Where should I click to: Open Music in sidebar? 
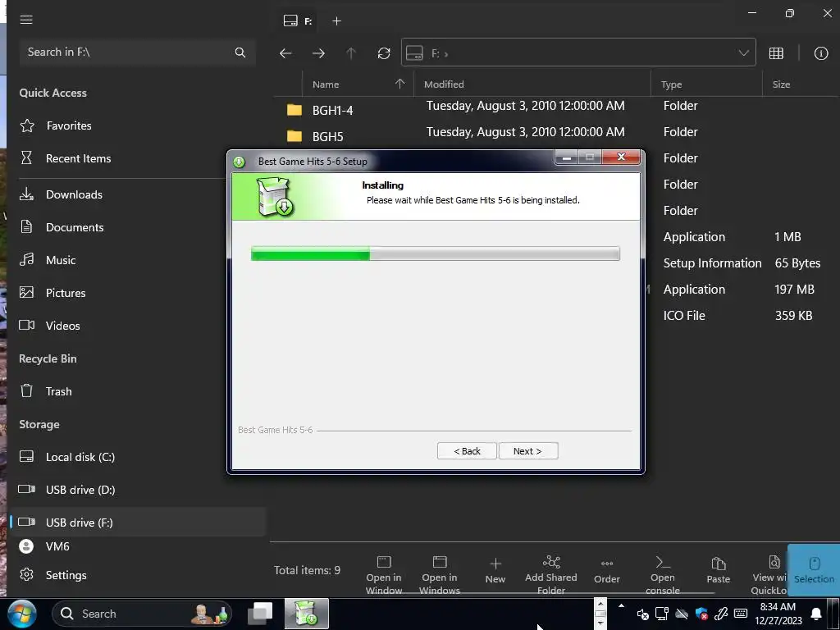61,260
